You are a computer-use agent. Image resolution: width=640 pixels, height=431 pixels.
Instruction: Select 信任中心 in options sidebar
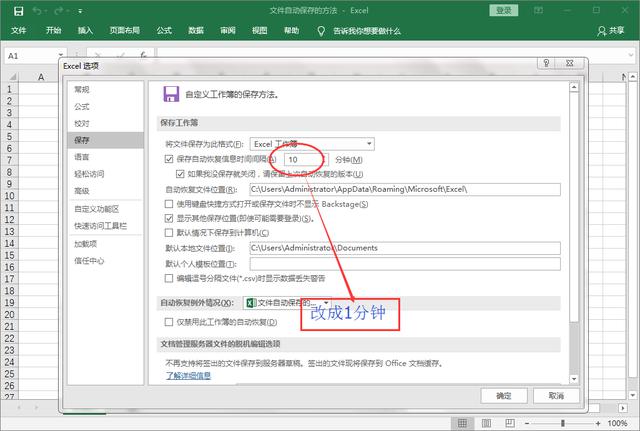click(105, 260)
